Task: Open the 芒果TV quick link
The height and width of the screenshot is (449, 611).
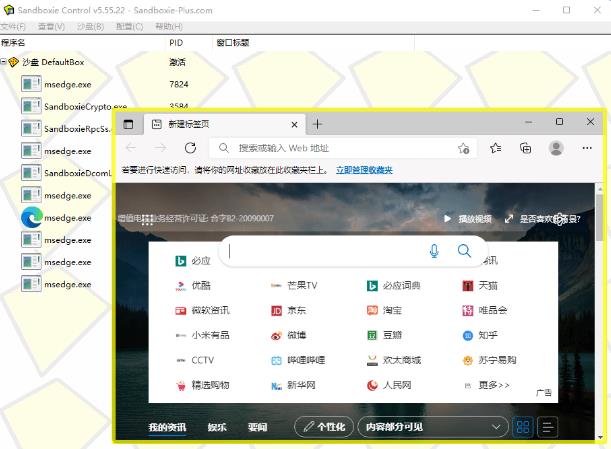Action: 294,286
